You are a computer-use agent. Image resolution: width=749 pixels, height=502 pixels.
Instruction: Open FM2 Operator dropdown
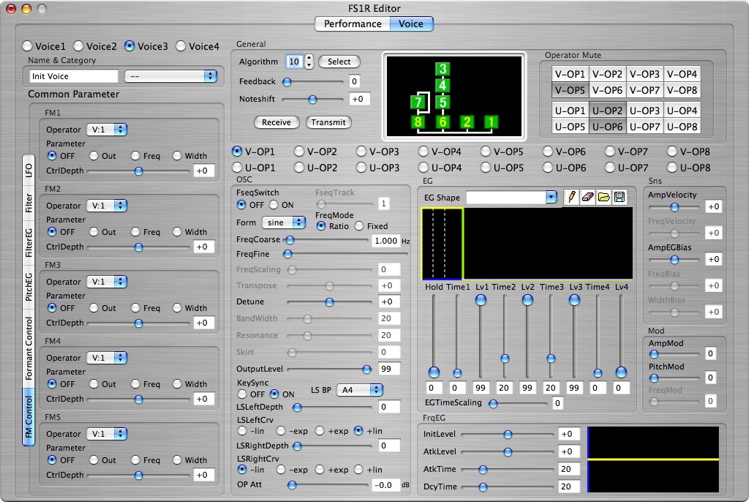[107, 205]
